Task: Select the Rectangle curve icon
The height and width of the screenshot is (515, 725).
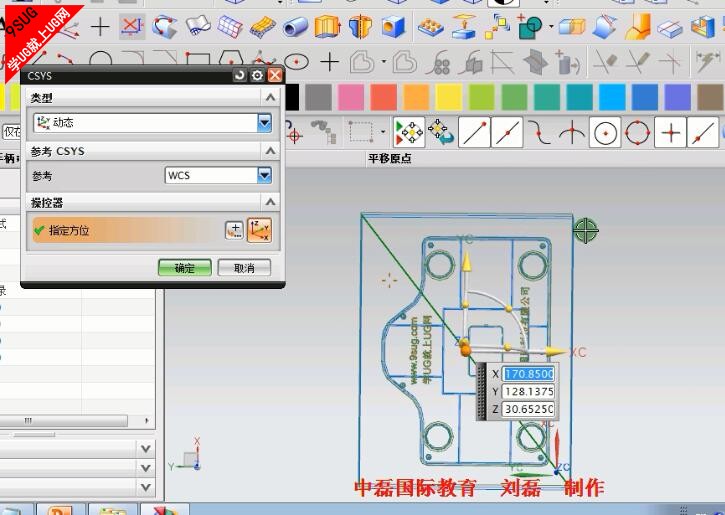Action: [198, 59]
